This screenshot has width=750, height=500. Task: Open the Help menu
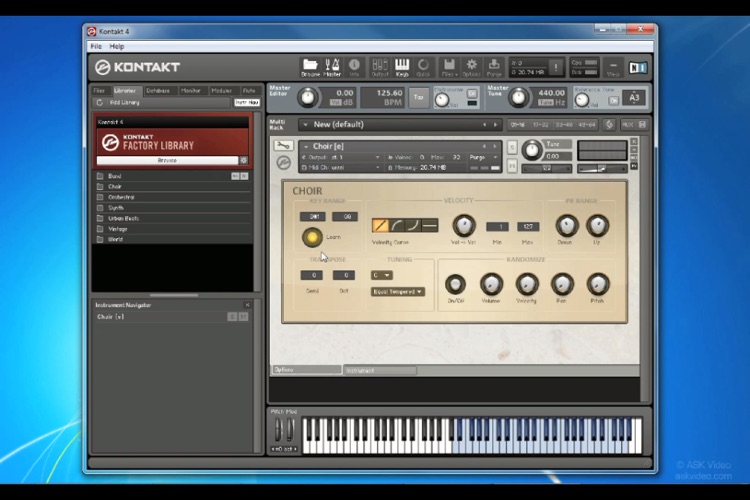click(x=117, y=46)
